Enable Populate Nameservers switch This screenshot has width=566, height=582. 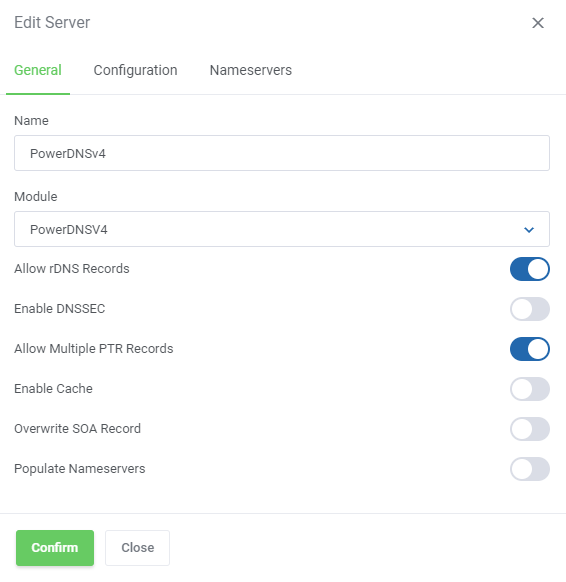(x=530, y=469)
